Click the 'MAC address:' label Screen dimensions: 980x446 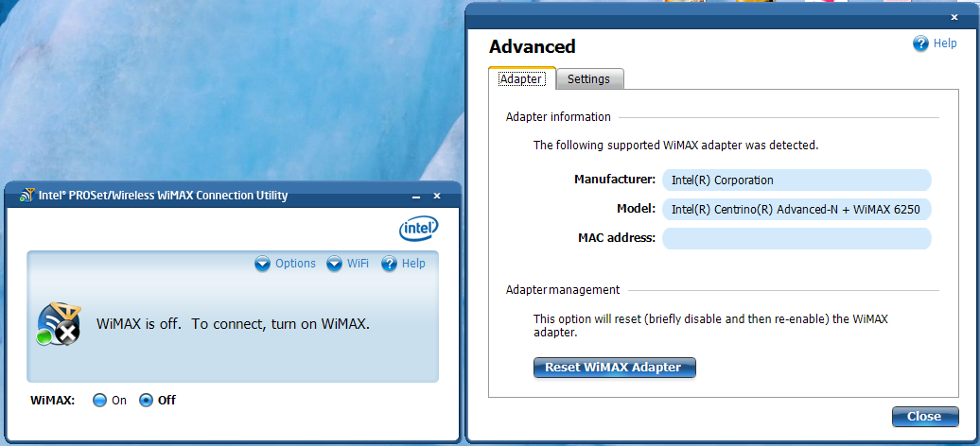tap(616, 238)
